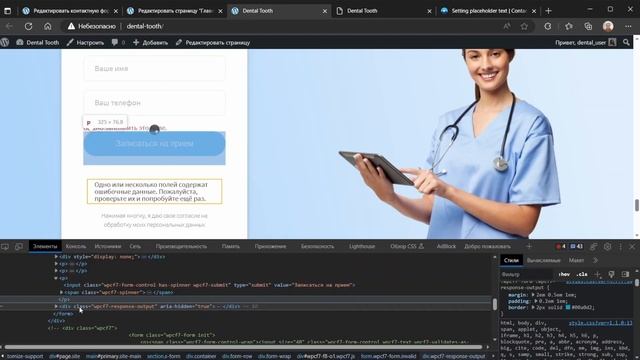
Task: Click Привет, dental_user account link
Action: point(585,42)
